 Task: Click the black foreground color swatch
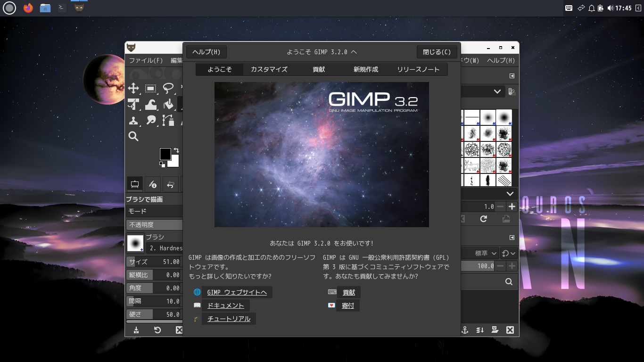[165, 154]
